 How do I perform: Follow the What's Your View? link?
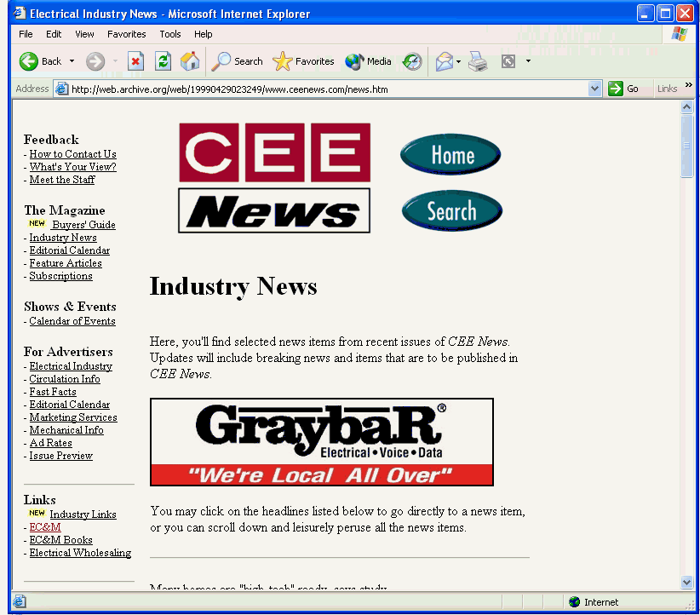[72, 167]
